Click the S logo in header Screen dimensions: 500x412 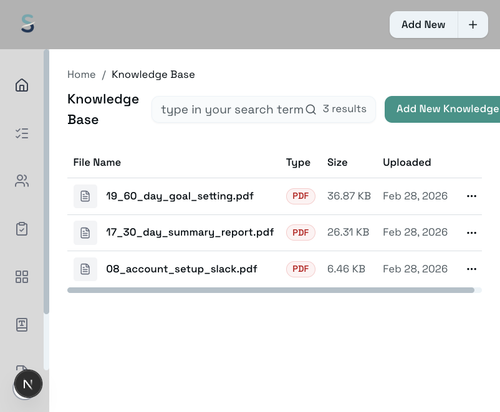click(28, 23)
